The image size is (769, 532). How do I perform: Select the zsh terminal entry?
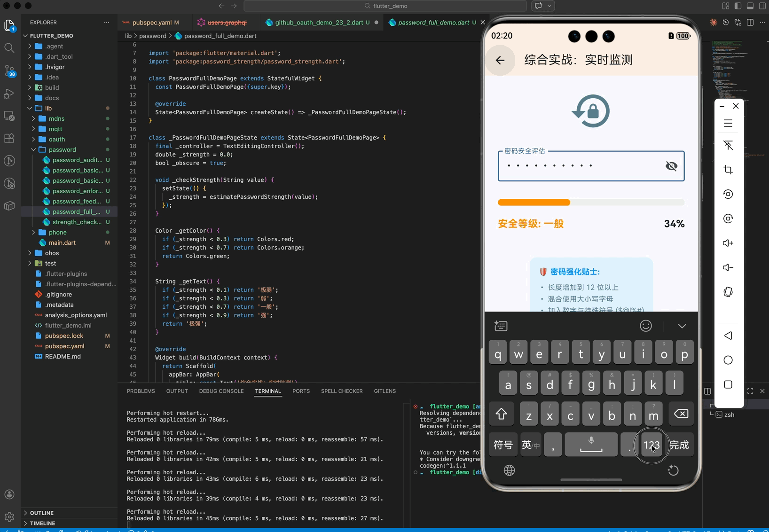tap(729, 415)
